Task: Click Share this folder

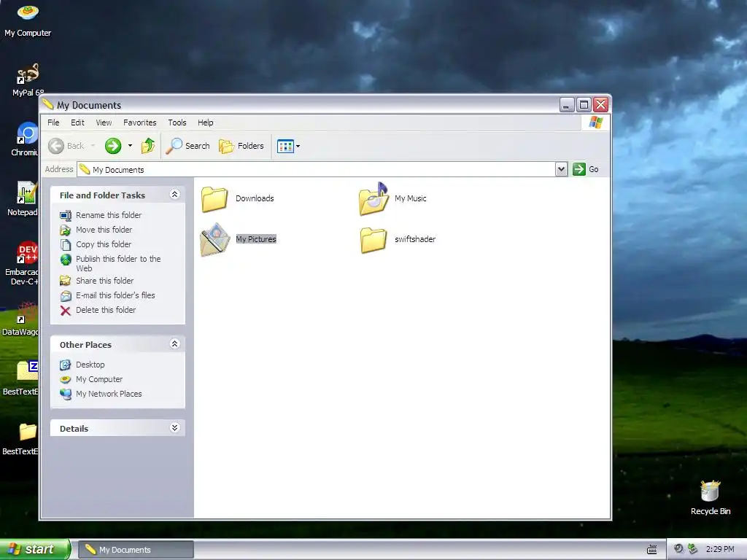Action: [x=104, y=281]
